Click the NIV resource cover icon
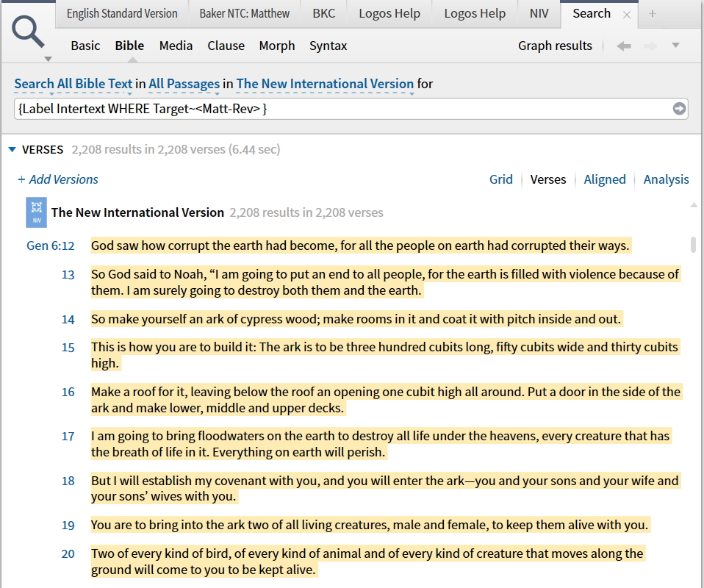 pos(36,212)
